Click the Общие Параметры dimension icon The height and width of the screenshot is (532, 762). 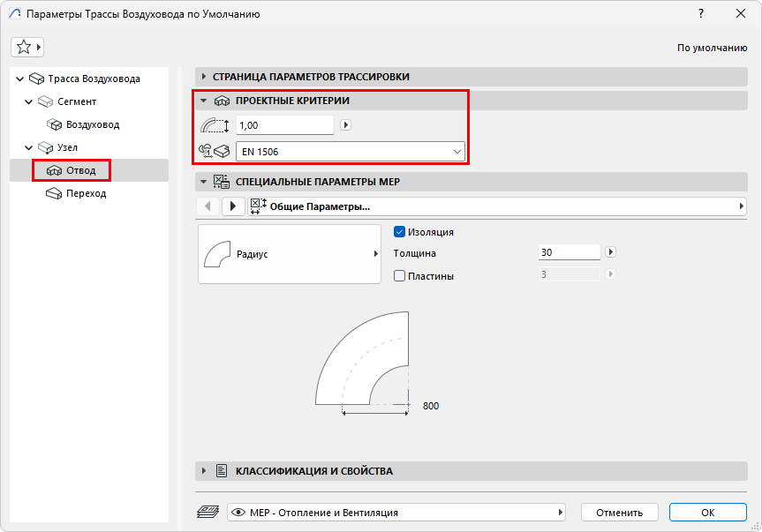[x=258, y=206]
